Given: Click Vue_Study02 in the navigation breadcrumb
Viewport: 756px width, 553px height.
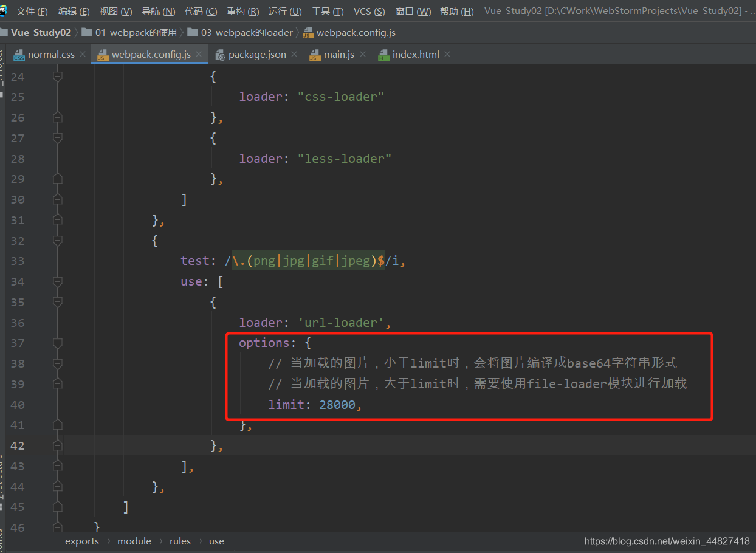Looking at the screenshot, I should pos(41,32).
